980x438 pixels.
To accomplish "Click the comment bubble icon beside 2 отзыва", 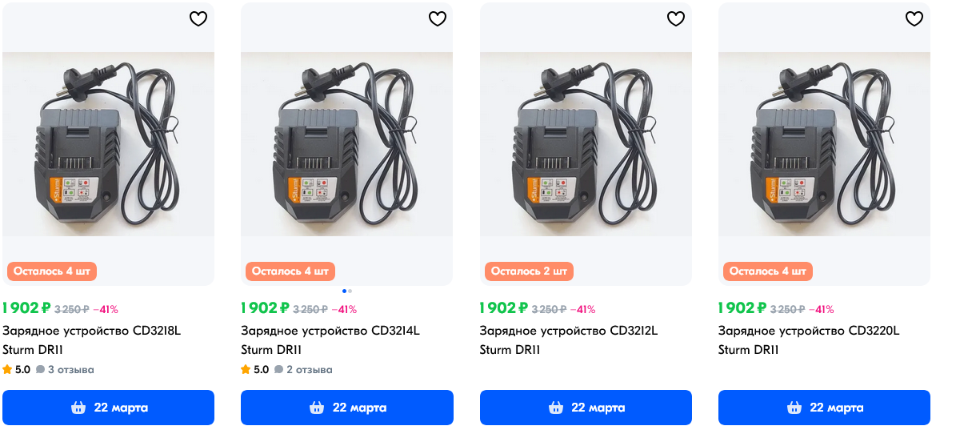I will (x=279, y=370).
